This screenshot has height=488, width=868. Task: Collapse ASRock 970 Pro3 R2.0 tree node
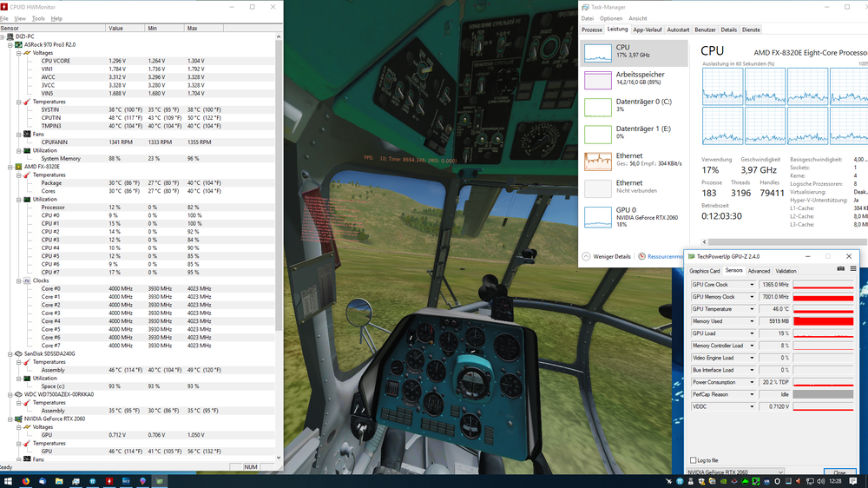(x=10, y=45)
